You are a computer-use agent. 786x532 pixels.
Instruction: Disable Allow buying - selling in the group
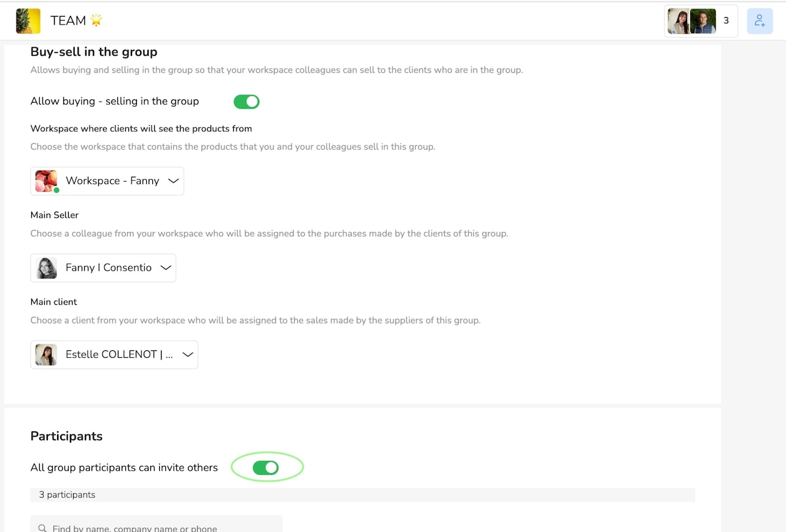tap(246, 102)
